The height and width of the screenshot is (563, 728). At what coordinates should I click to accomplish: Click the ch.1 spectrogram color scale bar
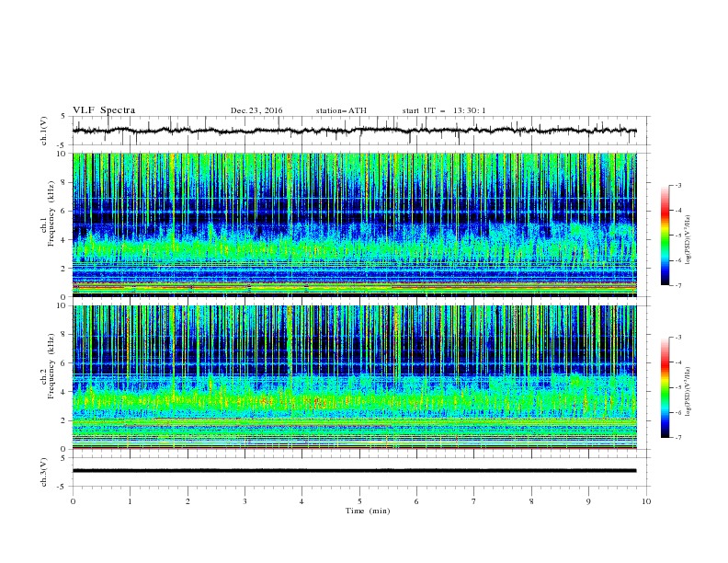[665, 236]
